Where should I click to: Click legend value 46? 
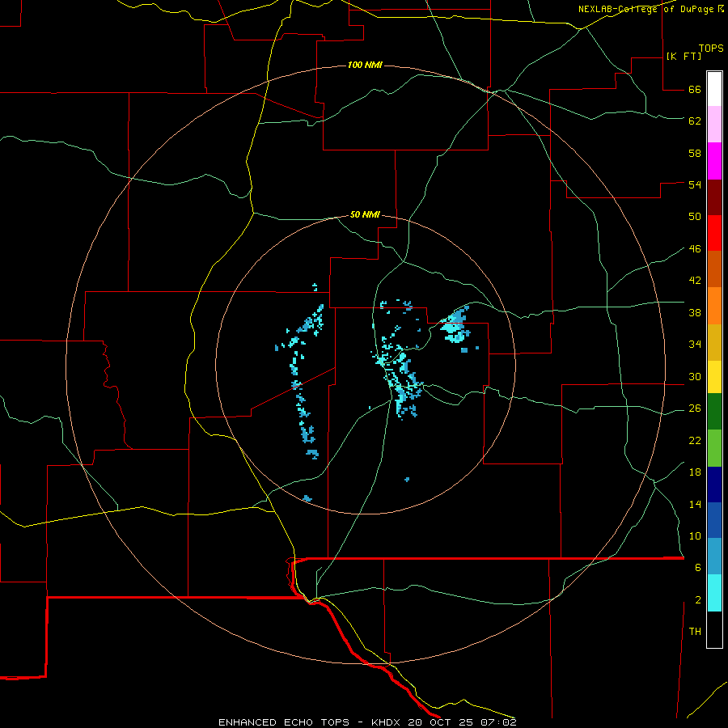pyautogui.click(x=695, y=249)
